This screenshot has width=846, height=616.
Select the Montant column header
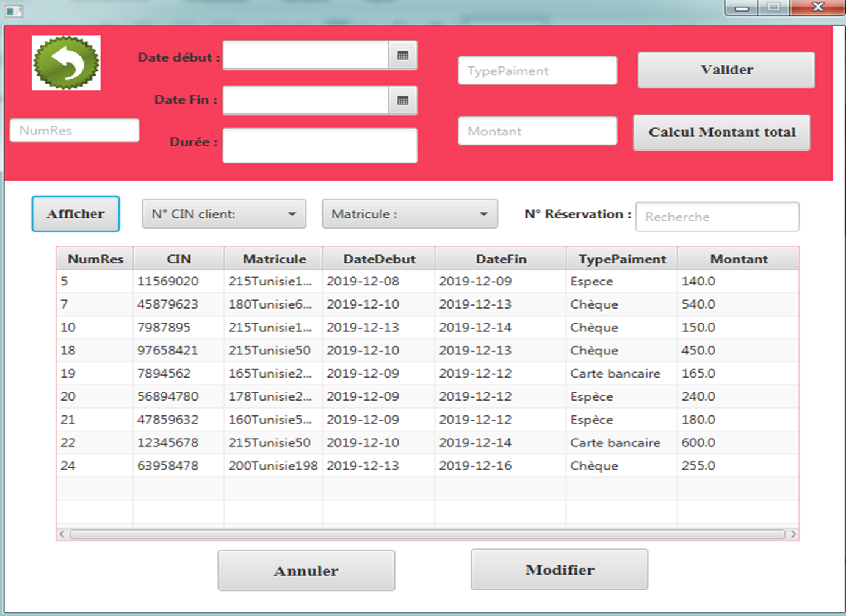coord(738,258)
